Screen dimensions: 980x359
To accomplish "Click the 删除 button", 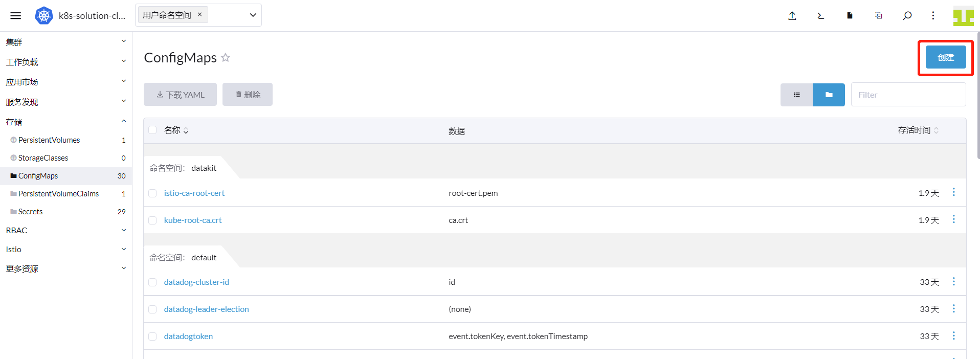I will 248,95.
